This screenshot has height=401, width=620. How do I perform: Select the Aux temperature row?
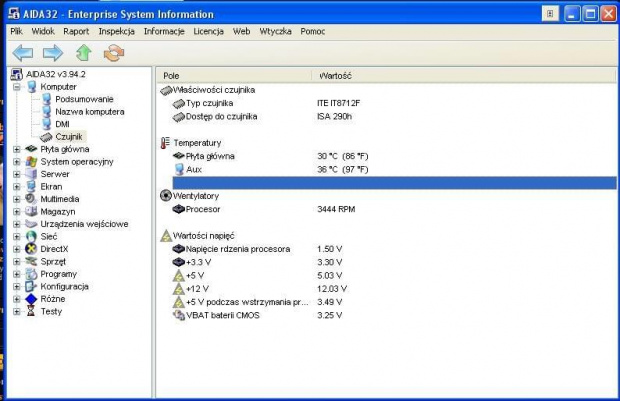coord(394,170)
